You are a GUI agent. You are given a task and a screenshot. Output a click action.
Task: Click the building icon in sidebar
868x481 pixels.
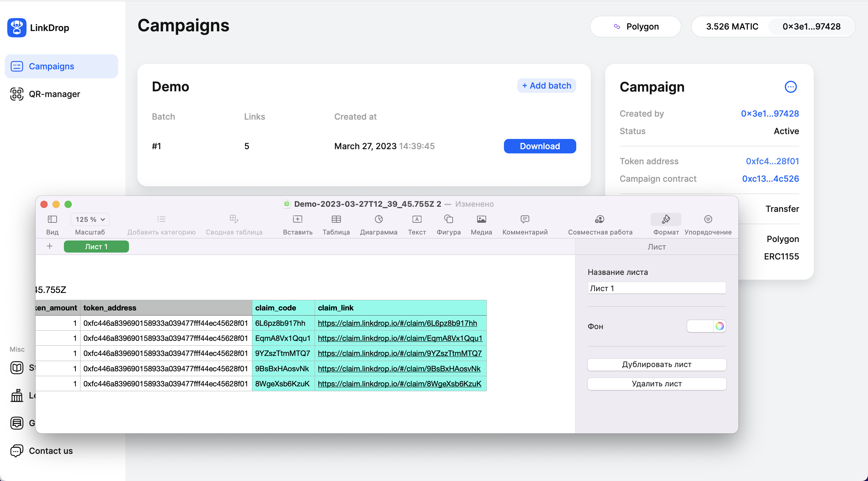pyautogui.click(x=17, y=395)
